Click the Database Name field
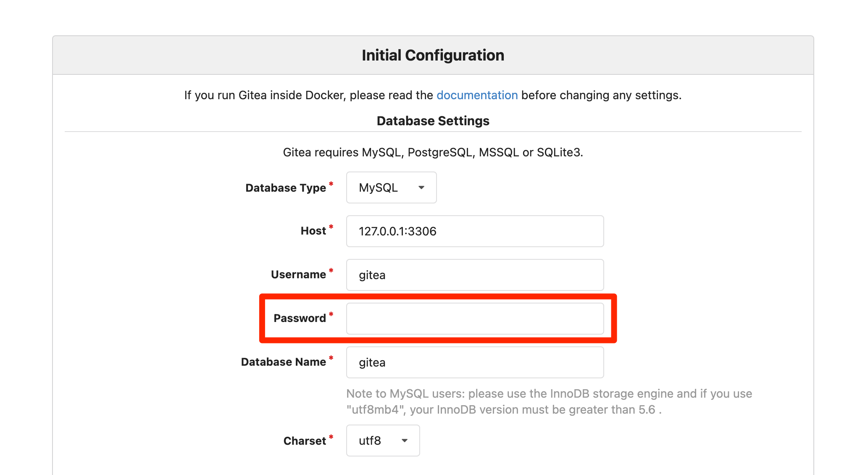The width and height of the screenshot is (868, 475). pos(474,362)
